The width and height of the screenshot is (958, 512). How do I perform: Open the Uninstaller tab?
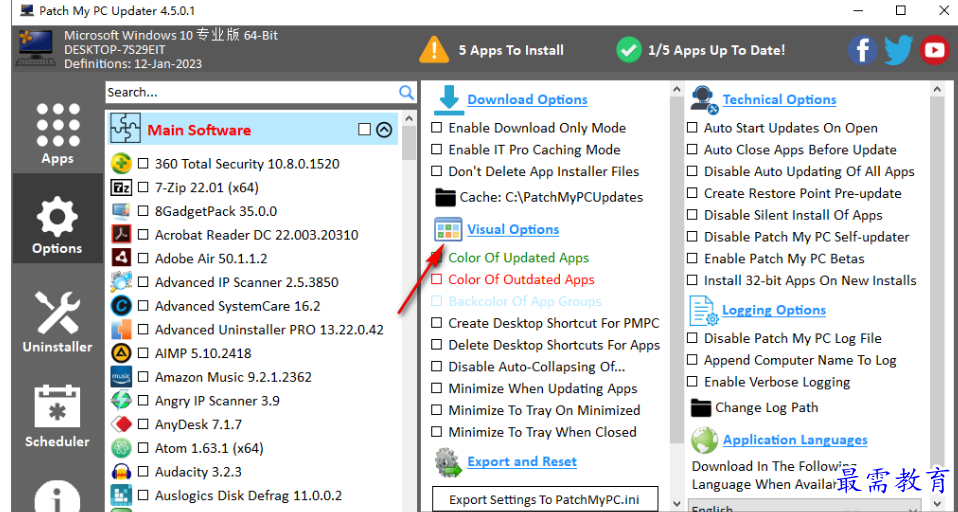pyautogui.click(x=57, y=321)
